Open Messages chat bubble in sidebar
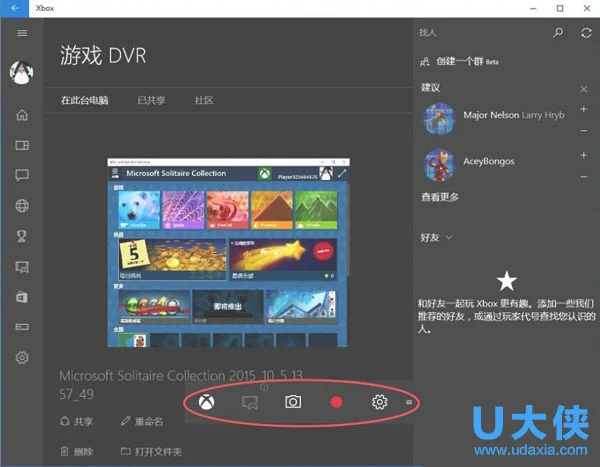 pyautogui.click(x=22, y=175)
